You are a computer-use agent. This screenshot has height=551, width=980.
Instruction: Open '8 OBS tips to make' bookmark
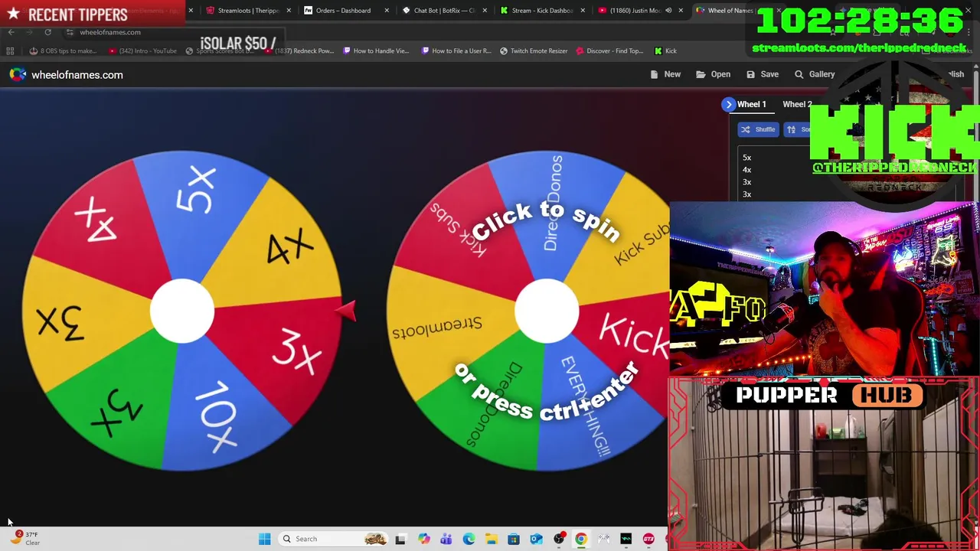[63, 51]
